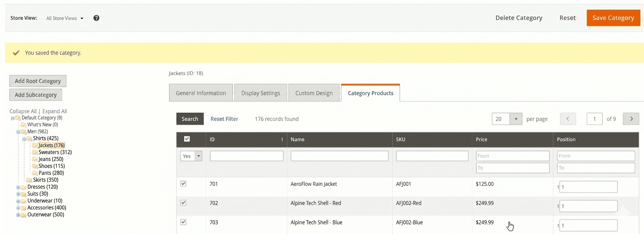Expand the Dresses tree node
Screen dimensions: 644x234
point(18,187)
